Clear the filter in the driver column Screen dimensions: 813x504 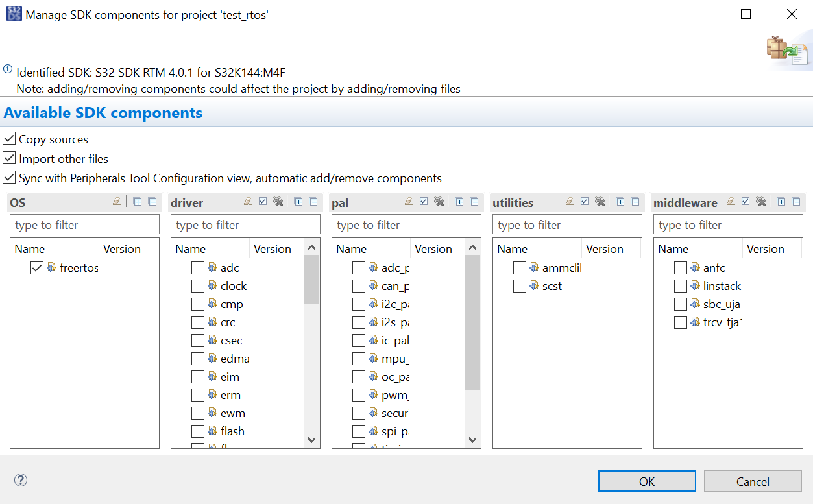pos(249,202)
